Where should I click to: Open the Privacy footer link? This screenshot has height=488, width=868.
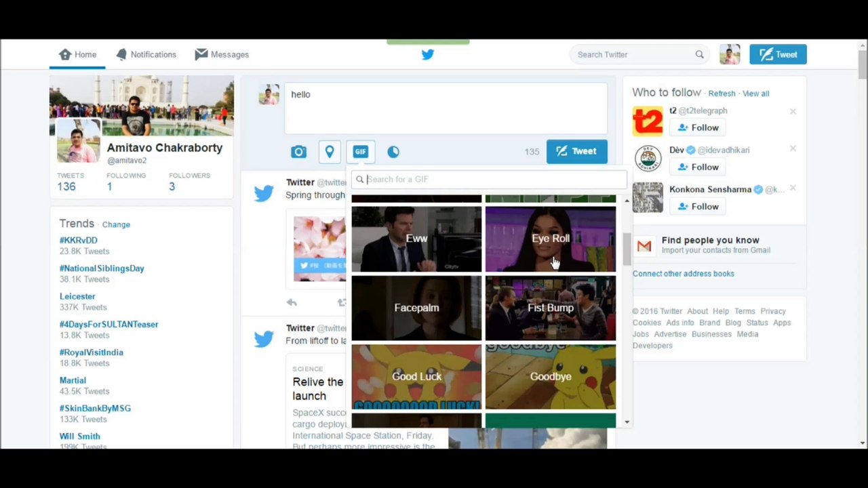pyautogui.click(x=773, y=311)
